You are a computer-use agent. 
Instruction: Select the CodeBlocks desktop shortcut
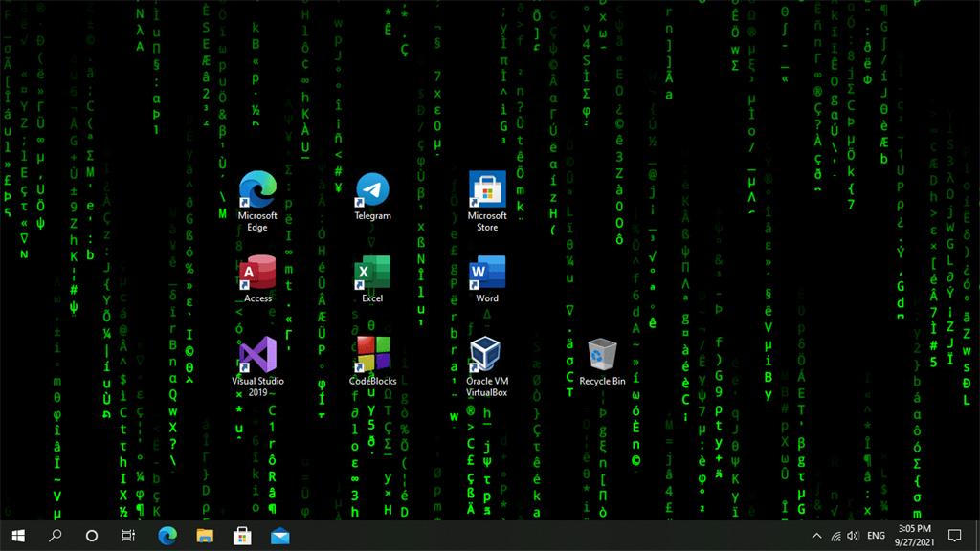click(x=372, y=361)
